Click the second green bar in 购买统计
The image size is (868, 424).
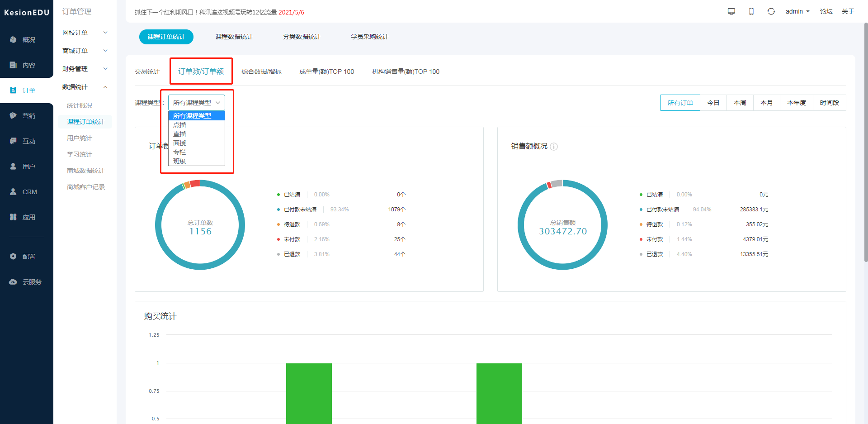[x=499, y=393]
